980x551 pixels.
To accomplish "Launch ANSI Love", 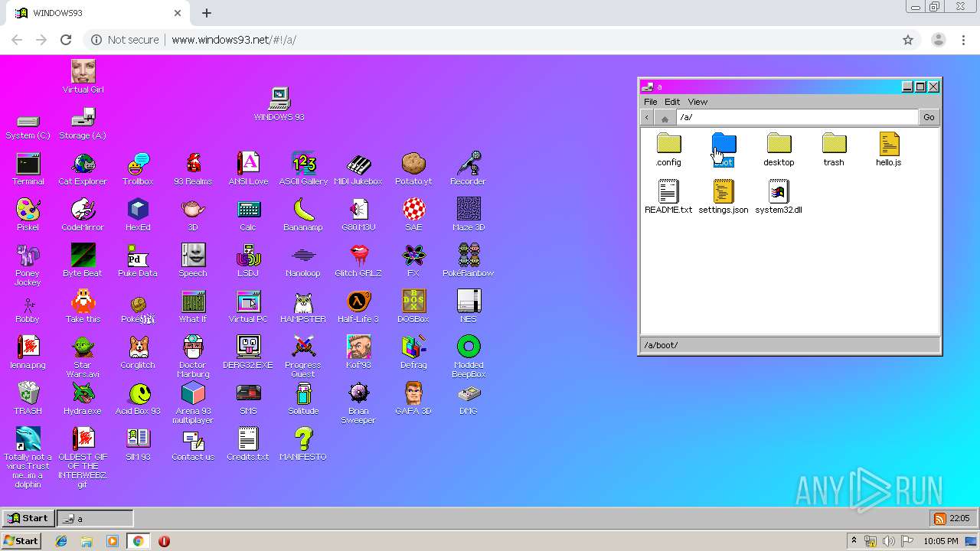I will click(248, 169).
